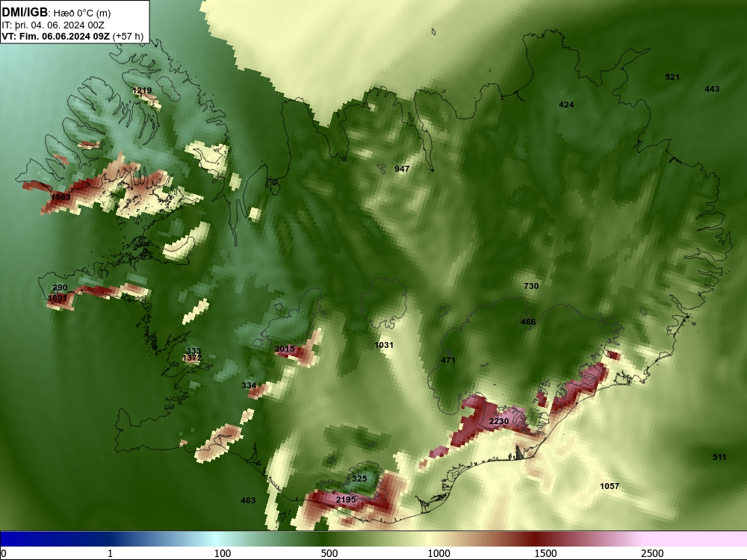Click the VT valid time line

pyautogui.click(x=72, y=36)
